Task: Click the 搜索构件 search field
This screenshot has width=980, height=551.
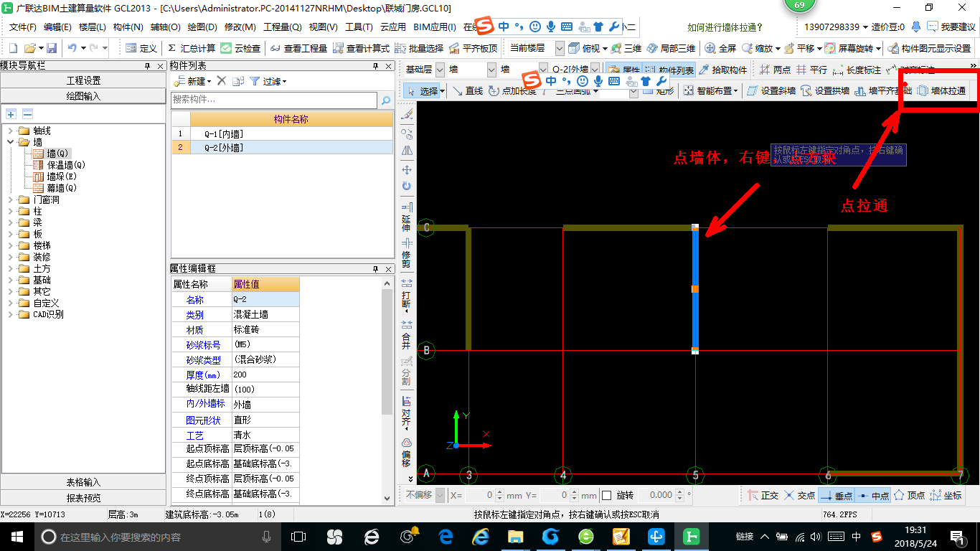Action: [273, 100]
